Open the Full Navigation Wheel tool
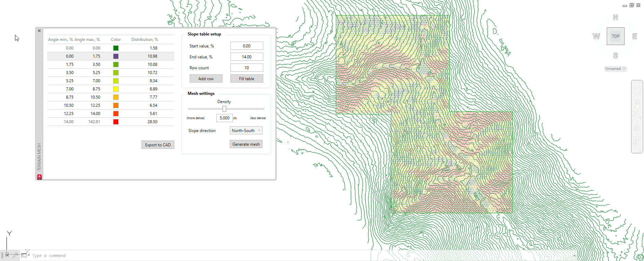 point(637,90)
